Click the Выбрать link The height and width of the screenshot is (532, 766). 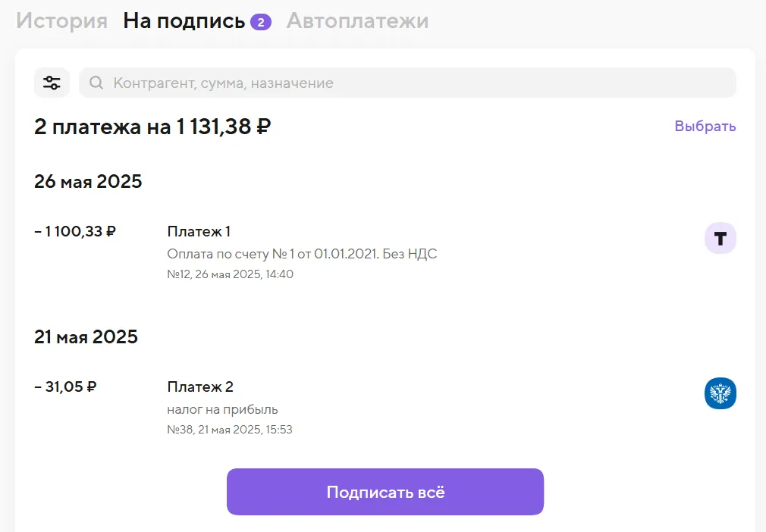tap(705, 127)
